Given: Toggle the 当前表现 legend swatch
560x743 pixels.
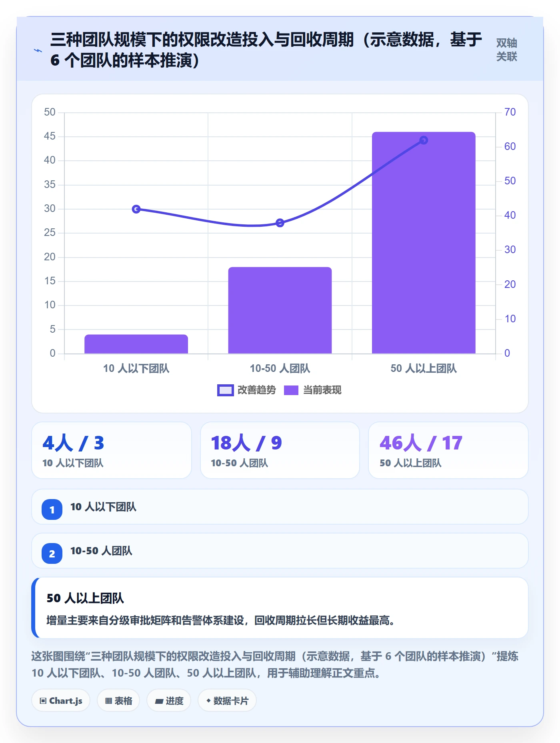Looking at the screenshot, I should [291, 390].
